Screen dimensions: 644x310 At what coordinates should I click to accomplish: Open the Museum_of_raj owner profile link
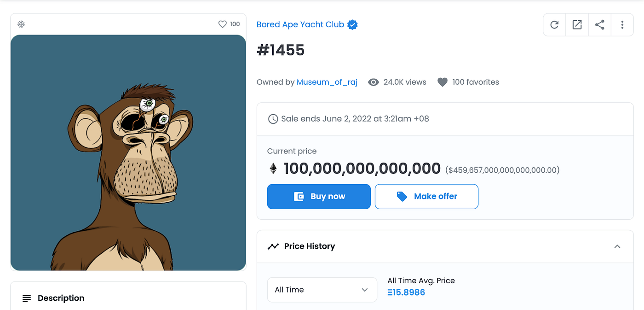[x=327, y=82]
